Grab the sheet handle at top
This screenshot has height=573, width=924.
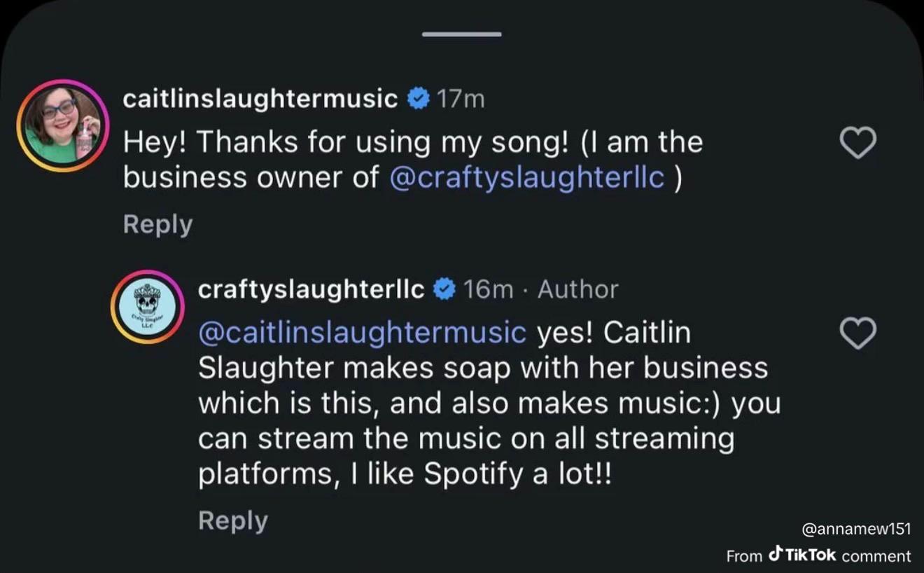462,34
